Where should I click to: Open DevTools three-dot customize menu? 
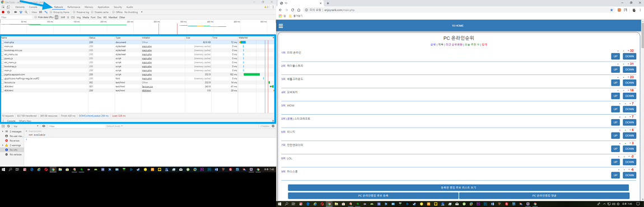(273, 7)
